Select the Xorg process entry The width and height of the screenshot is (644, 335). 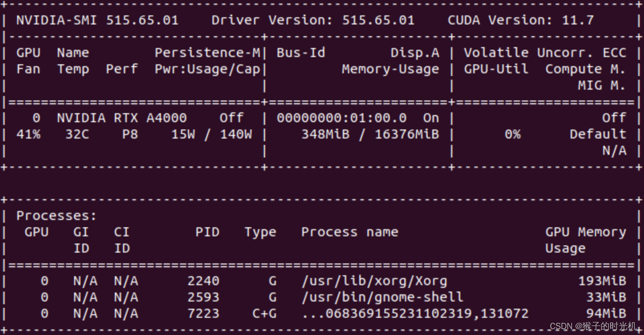[x=374, y=281]
